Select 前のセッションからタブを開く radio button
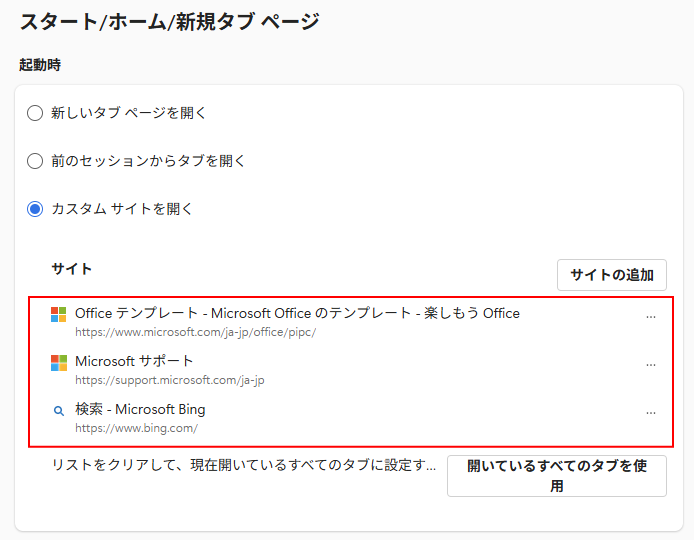The height and width of the screenshot is (540, 694). pyautogui.click(x=35, y=161)
